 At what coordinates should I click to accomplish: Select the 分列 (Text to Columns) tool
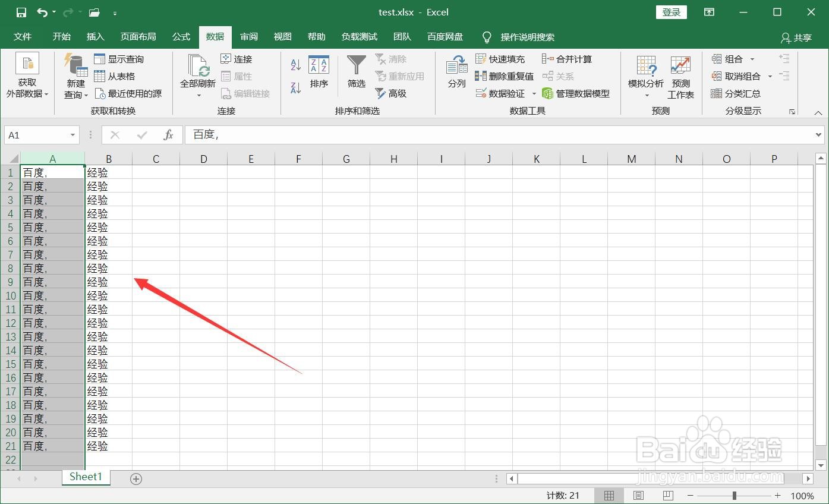[456, 73]
